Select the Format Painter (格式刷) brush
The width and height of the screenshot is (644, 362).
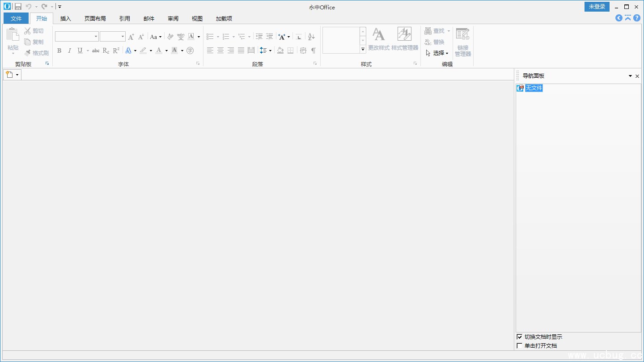coord(27,53)
